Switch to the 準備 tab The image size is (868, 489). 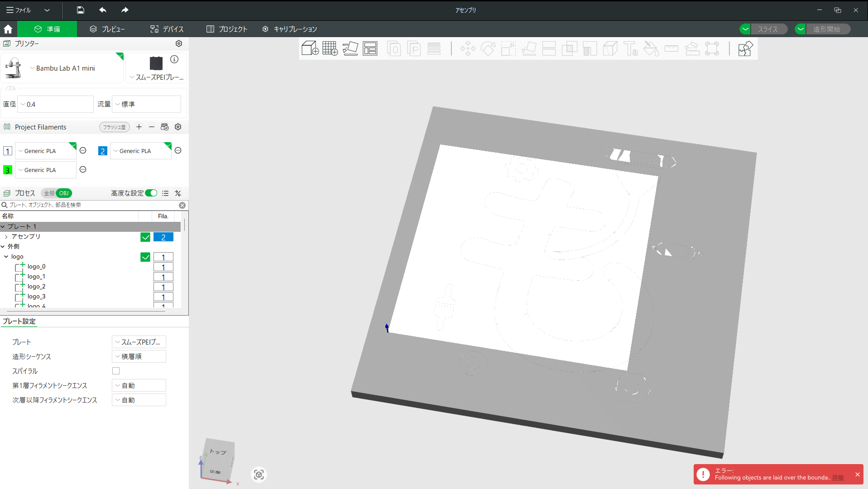pos(47,29)
